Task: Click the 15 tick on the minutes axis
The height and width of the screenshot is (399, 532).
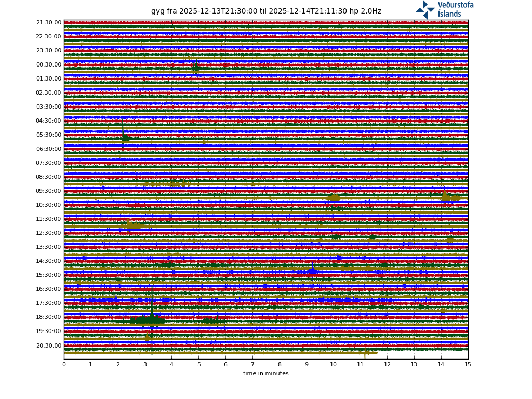Action: click(x=468, y=364)
